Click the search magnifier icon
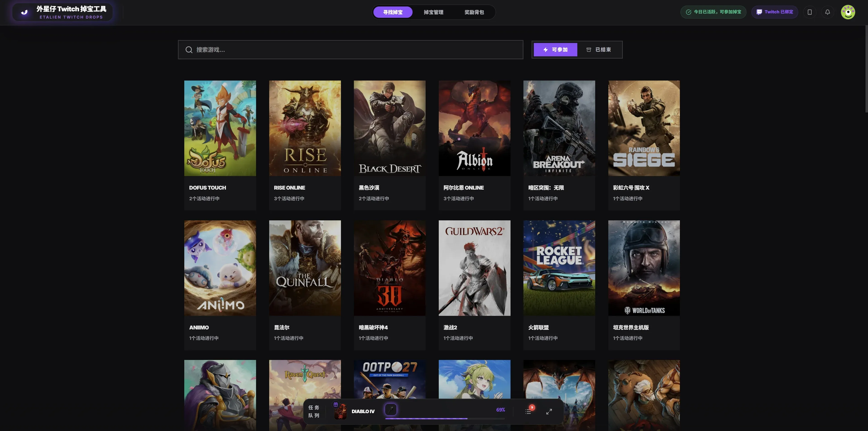868x431 pixels. [x=189, y=50]
